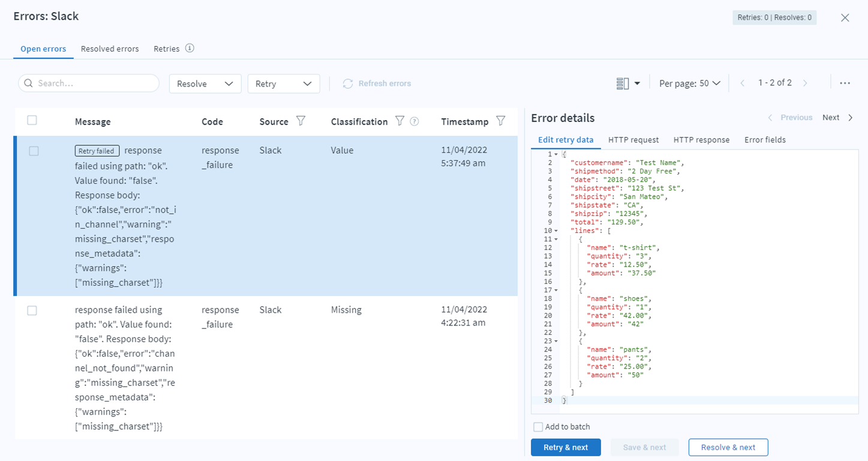Select all errors checkbox in header

tap(32, 121)
